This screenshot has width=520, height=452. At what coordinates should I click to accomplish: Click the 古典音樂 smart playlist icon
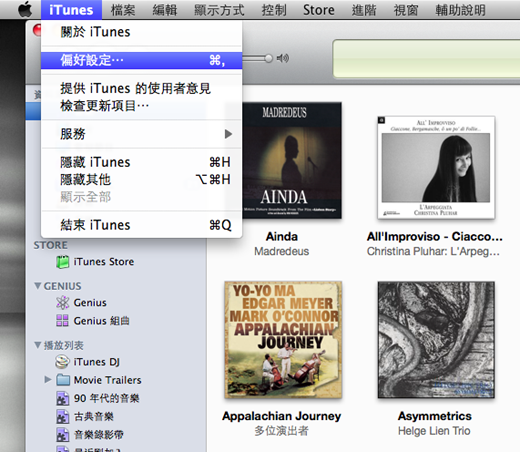pos(63,417)
